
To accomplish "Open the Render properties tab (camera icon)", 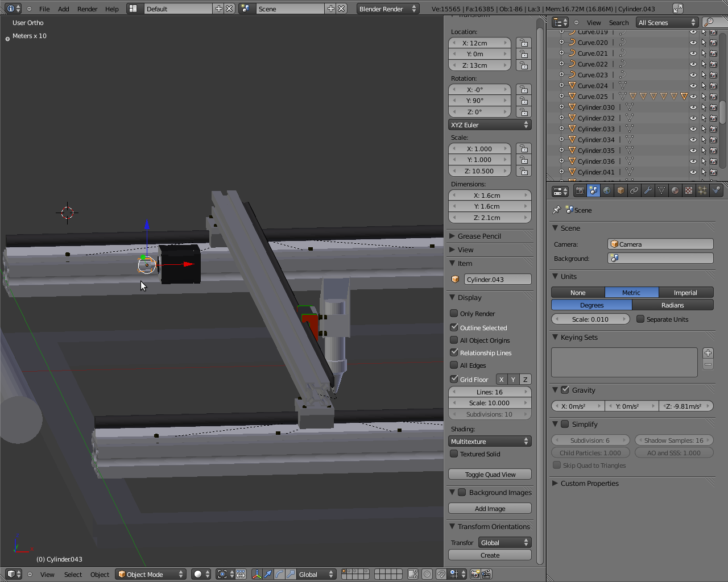I will coord(580,191).
